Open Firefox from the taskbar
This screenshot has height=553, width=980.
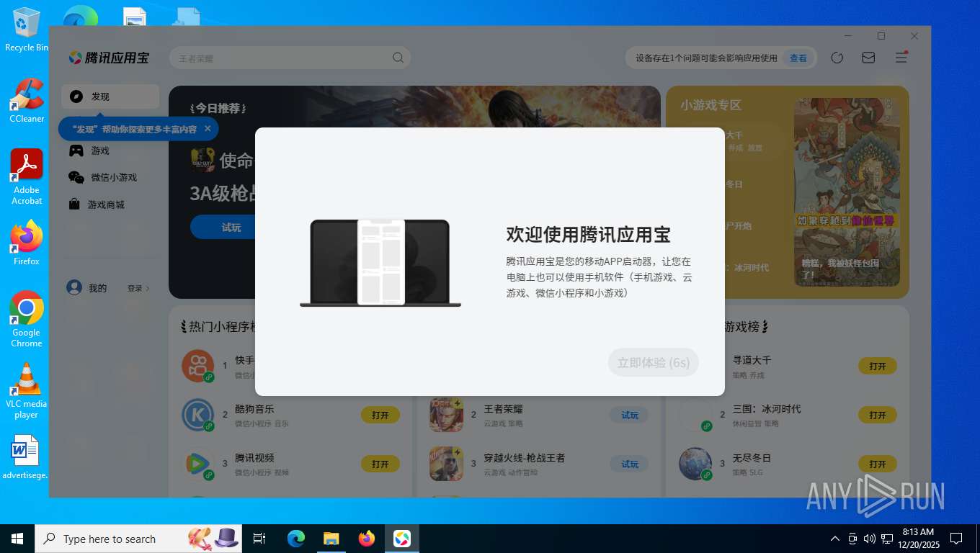367,539
